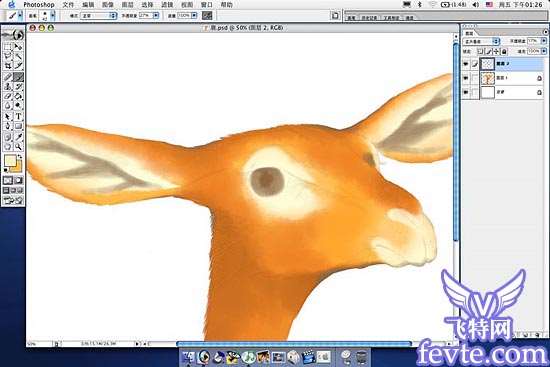Toggle link box for layer 1

474,78
